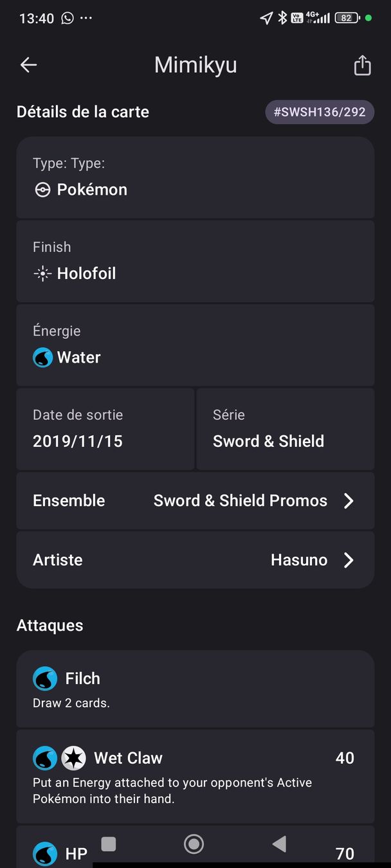
Task: Tap the Date de sortie tile
Action: click(105, 429)
